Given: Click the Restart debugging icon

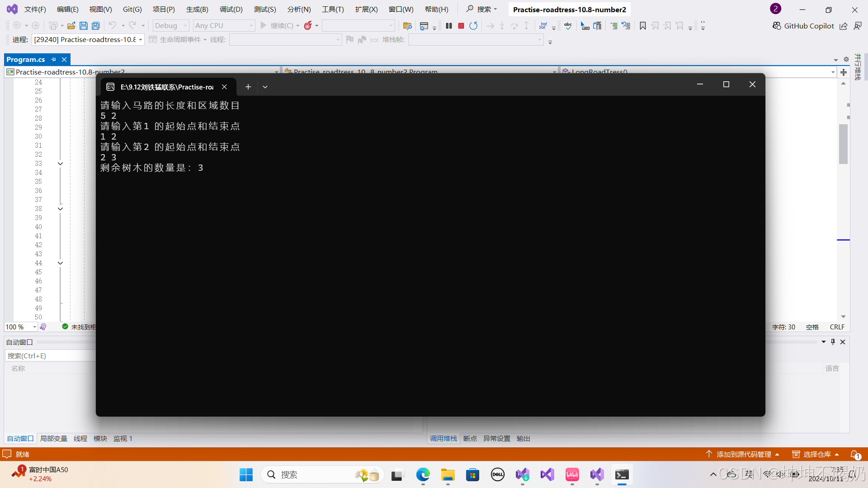Looking at the screenshot, I should click(x=473, y=26).
